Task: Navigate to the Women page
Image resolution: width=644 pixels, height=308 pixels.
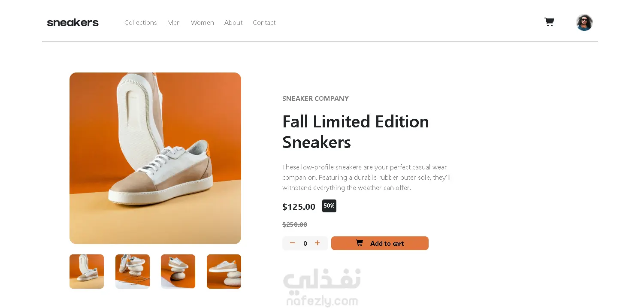Action: click(x=203, y=23)
